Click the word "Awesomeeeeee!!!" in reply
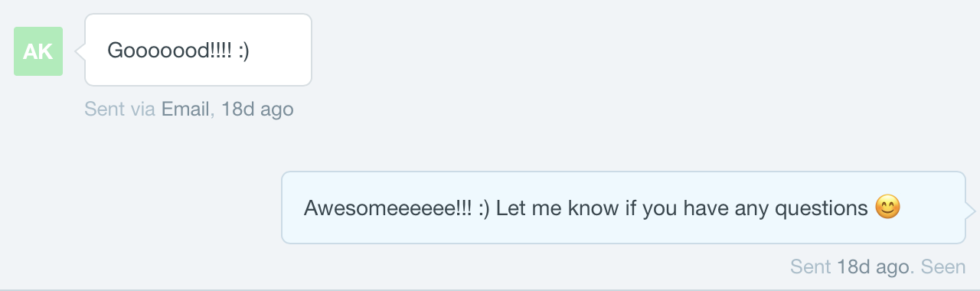Viewport: 980px width, 291px height. (387, 208)
